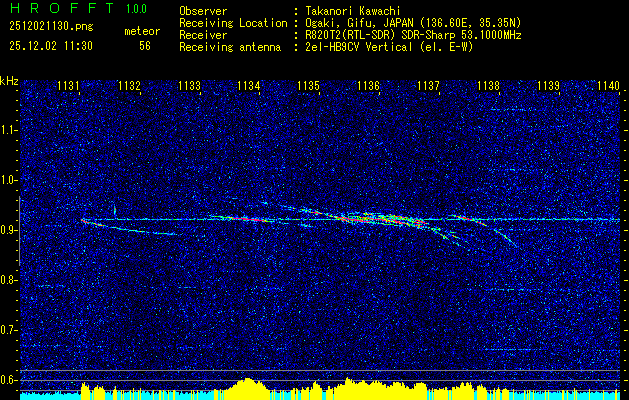629x400 pixels.
Task: Select the filename 2512021130.png
Action: pyautogui.click(x=51, y=27)
